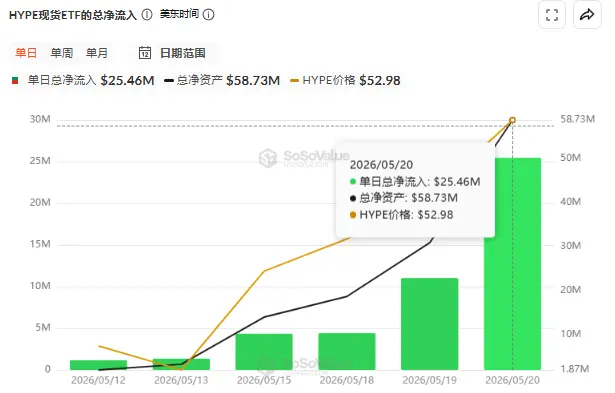Switch to the 单月 tab
The width and height of the screenshot is (615, 393).
click(x=97, y=53)
